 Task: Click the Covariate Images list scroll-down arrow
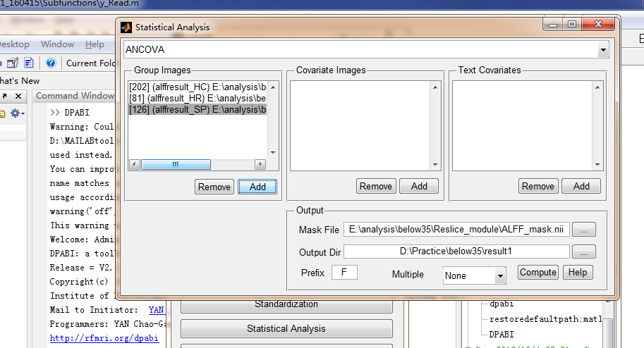click(x=435, y=165)
